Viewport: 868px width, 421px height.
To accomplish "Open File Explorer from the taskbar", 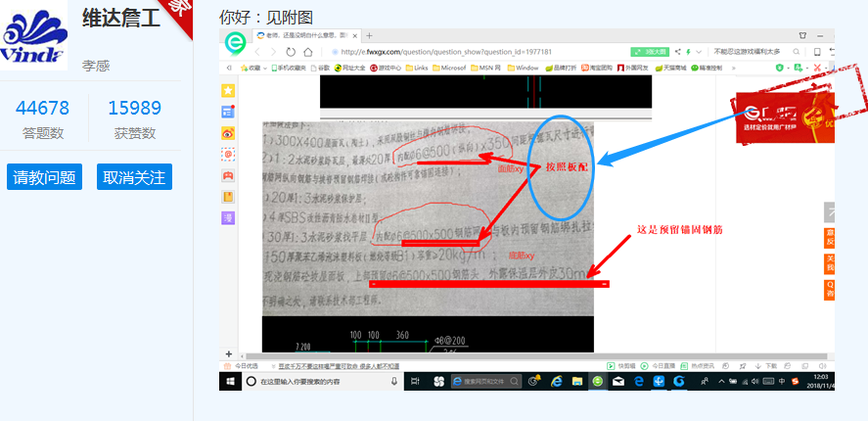I will pyautogui.click(x=577, y=381).
